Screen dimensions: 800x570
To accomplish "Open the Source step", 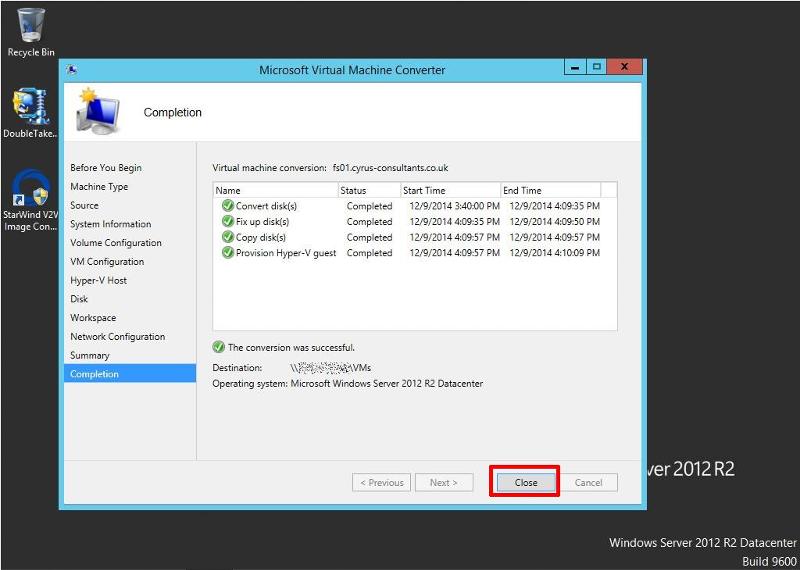I will coord(84,205).
